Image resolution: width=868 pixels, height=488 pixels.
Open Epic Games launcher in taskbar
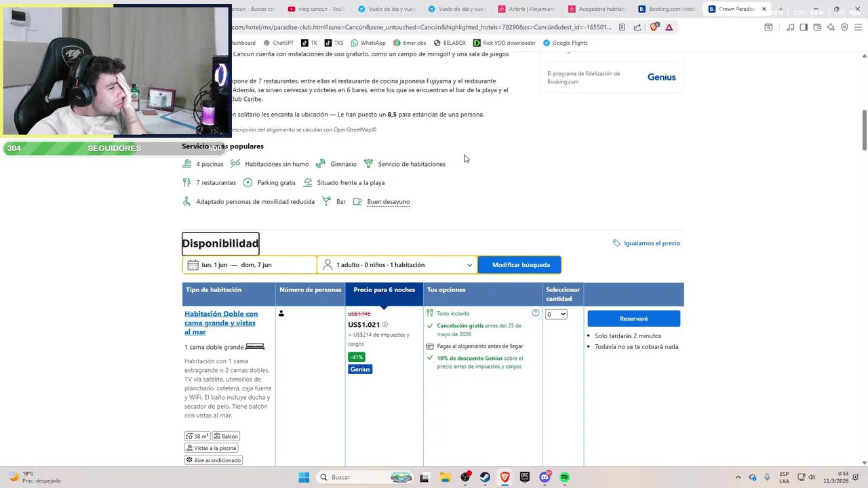525,477
